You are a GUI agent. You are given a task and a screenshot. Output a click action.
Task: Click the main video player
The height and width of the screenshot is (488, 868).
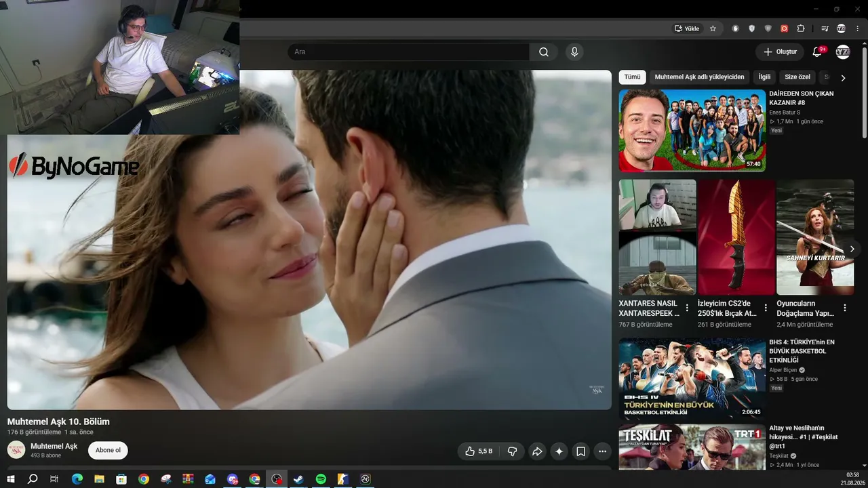(x=309, y=240)
